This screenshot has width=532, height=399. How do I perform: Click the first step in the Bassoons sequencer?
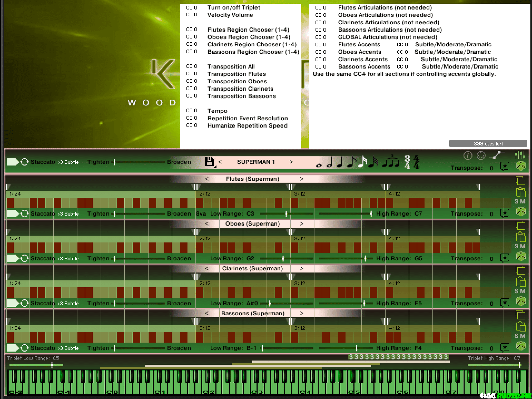point(10,337)
